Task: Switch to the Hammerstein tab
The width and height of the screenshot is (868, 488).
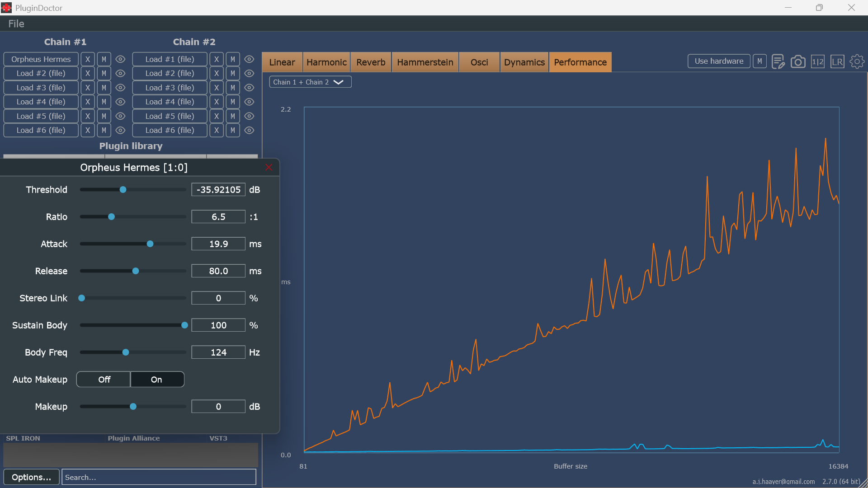Action: (425, 62)
